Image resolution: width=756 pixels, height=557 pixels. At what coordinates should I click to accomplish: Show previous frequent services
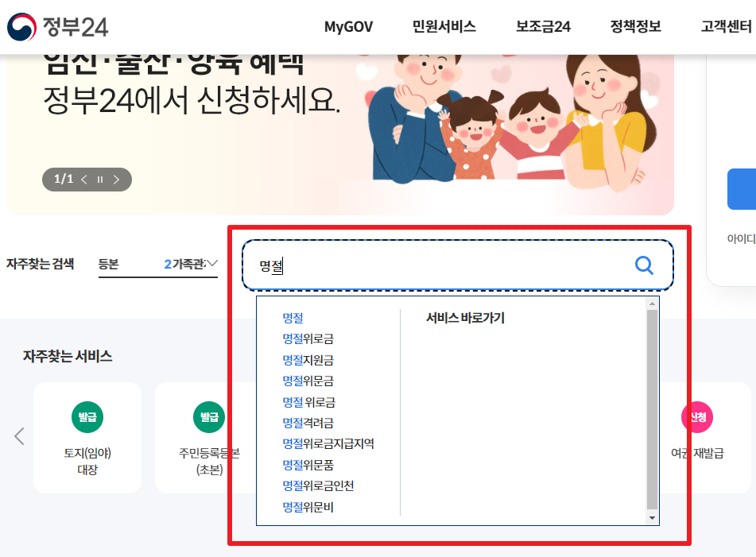point(19,436)
